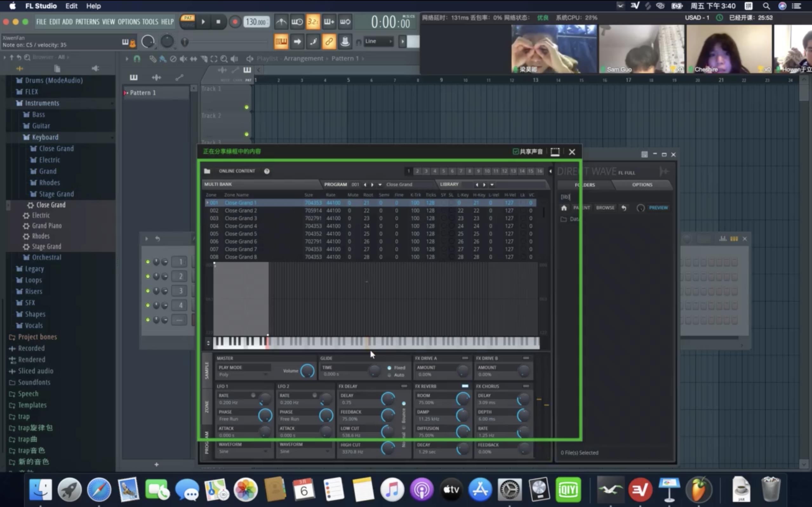Select the playlist zoom magnifier tool
Screen dimensions: 812x507
click(x=224, y=59)
